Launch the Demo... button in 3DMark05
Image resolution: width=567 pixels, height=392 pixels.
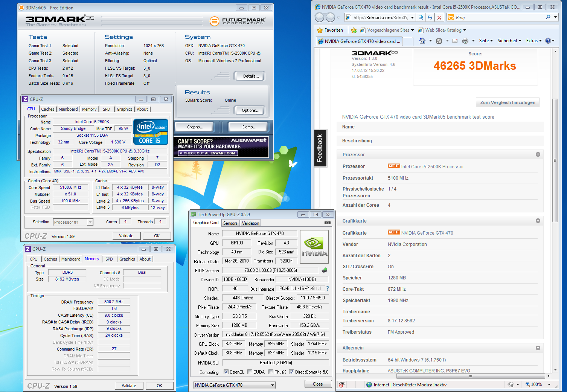249,127
